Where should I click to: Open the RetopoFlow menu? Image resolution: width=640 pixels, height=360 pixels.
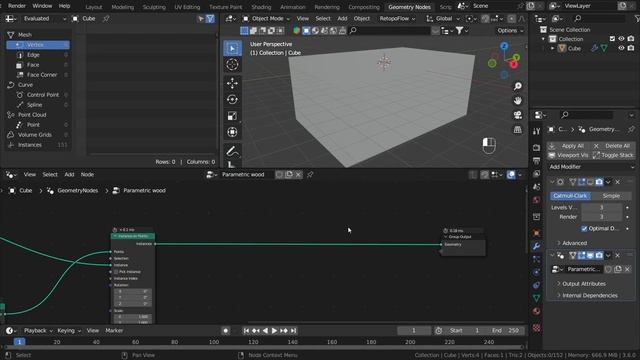397,19
